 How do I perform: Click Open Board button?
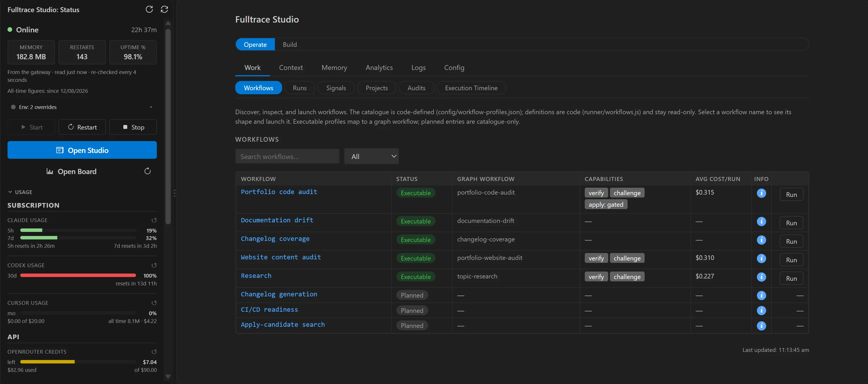click(x=71, y=171)
